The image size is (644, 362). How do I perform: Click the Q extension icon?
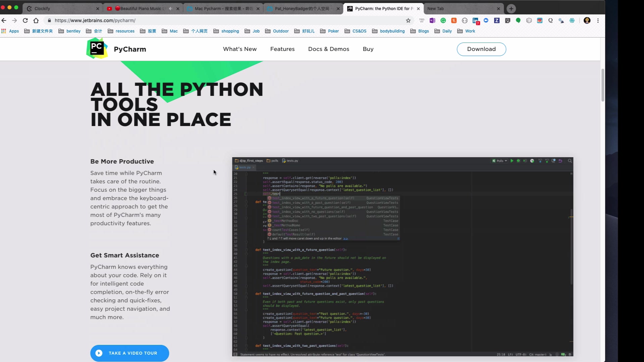550,20
